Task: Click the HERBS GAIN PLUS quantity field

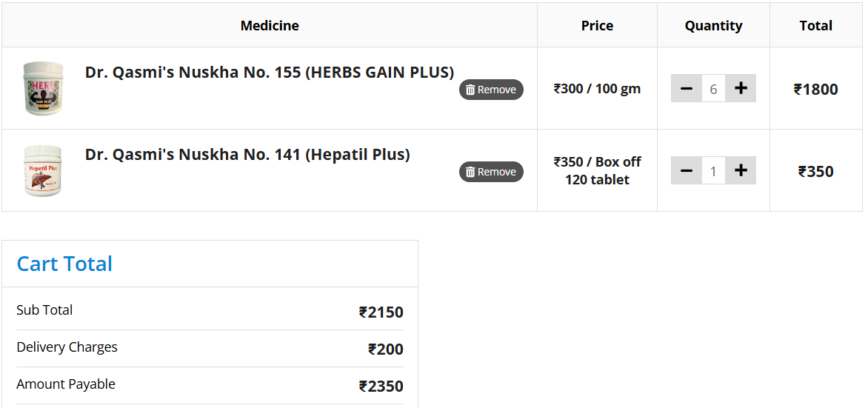Action: pos(713,89)
